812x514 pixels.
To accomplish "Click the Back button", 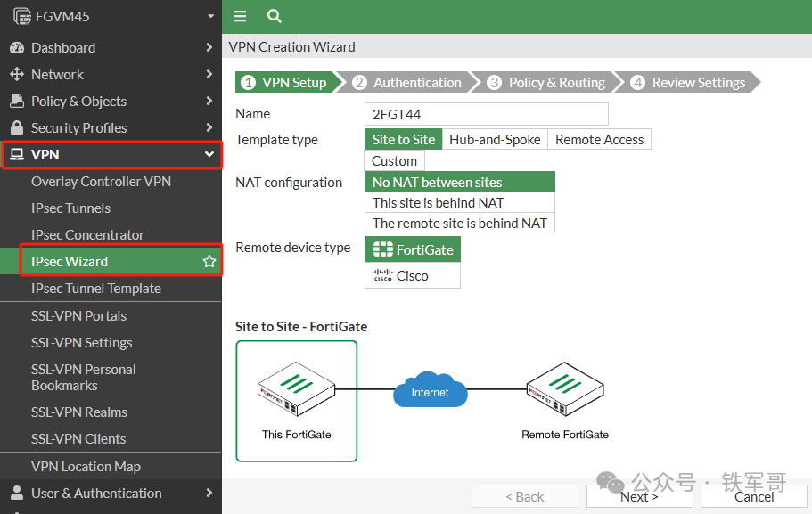I will coord(525,496).
